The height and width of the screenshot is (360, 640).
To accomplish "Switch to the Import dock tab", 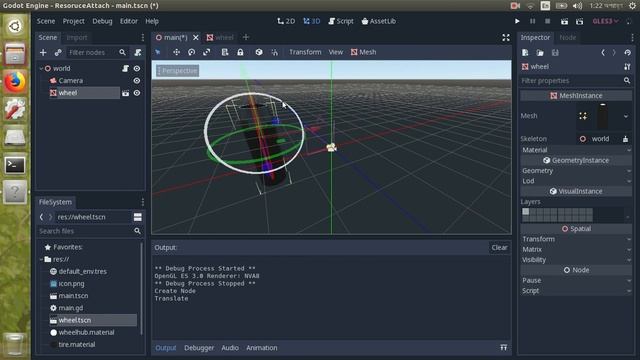I will 77,38.
